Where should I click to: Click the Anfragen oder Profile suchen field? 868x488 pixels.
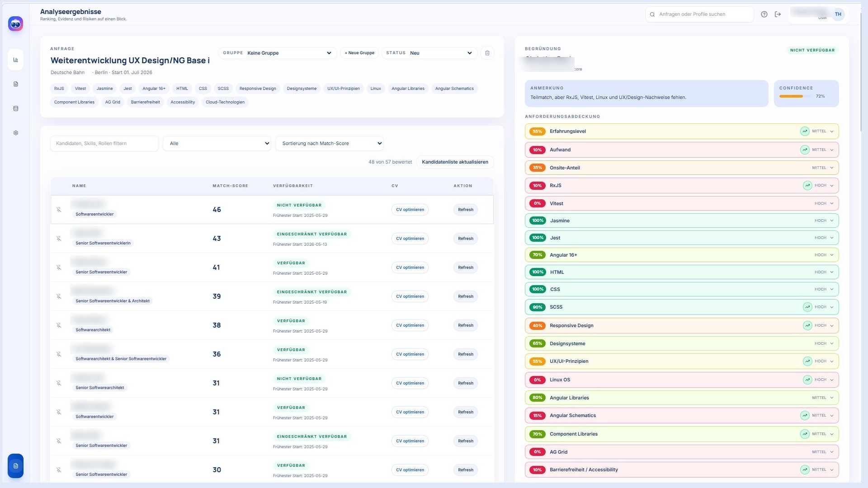[700, 14]
